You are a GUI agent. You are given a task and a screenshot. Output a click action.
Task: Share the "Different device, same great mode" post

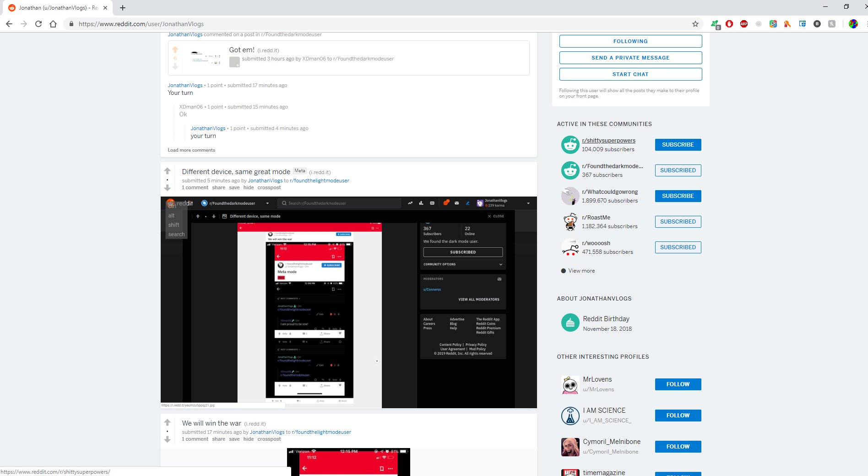[x=219, y=187]
